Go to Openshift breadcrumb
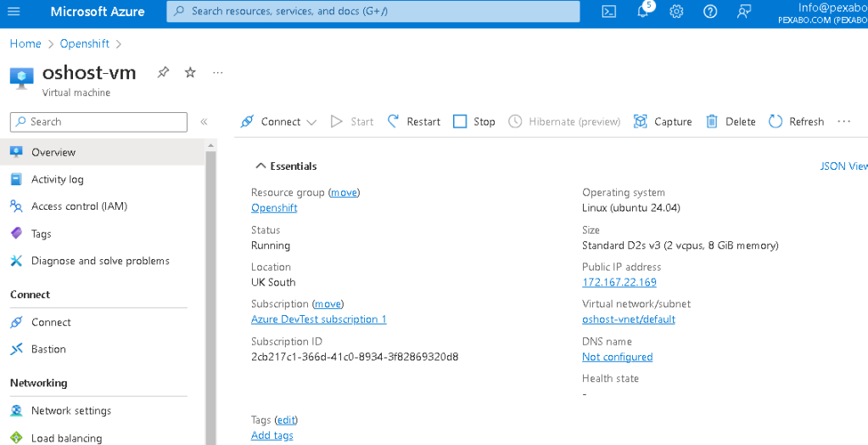The image size is (868, 445). (x=85, y=44)
